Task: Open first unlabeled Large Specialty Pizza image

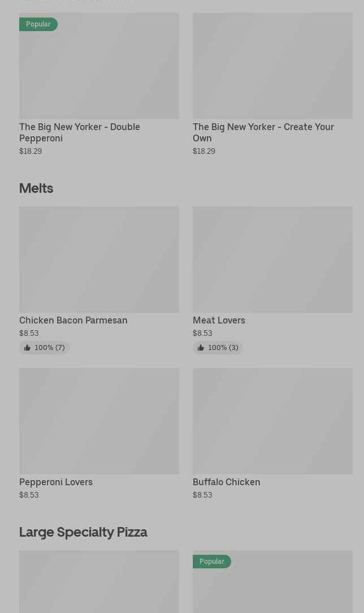Action: [99, 581]
